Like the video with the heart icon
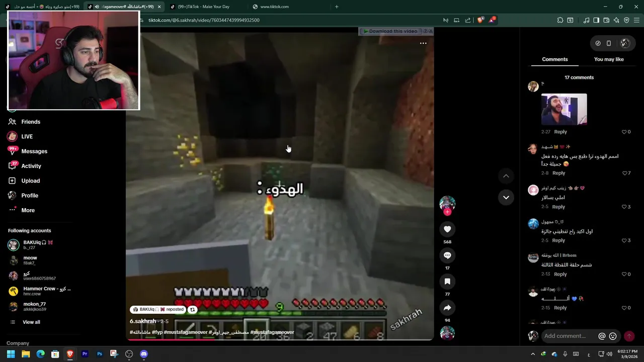 (447, 229)
